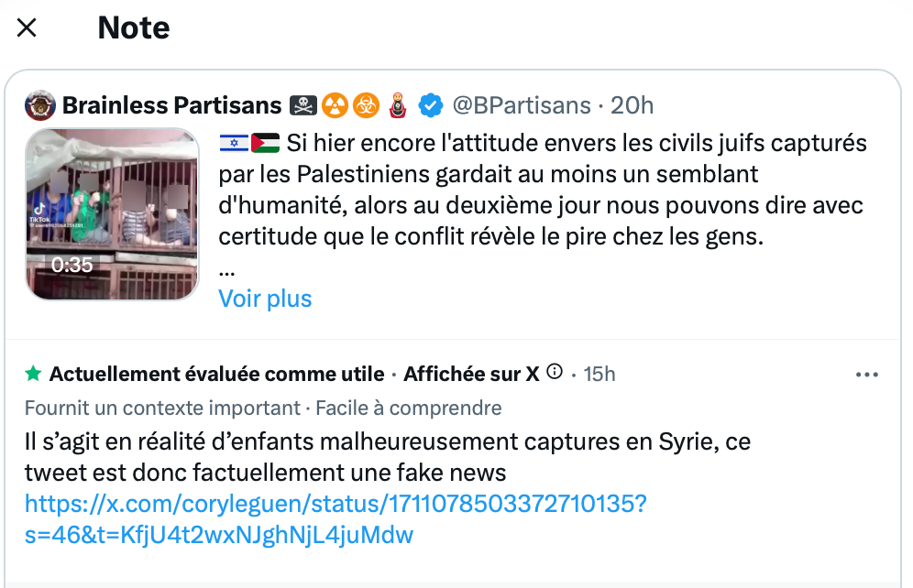Click the 20h tweet timestamp
The height and width of the screenshot is (588, 913).
(632, 105)
